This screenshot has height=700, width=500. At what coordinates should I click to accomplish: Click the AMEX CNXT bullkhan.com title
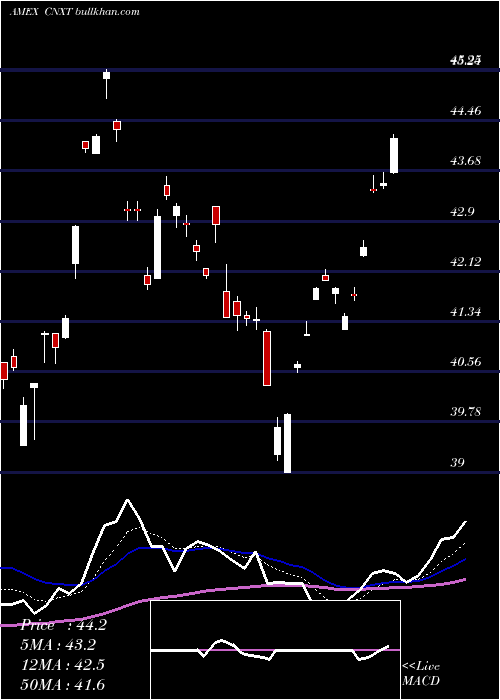coord(75,12)
